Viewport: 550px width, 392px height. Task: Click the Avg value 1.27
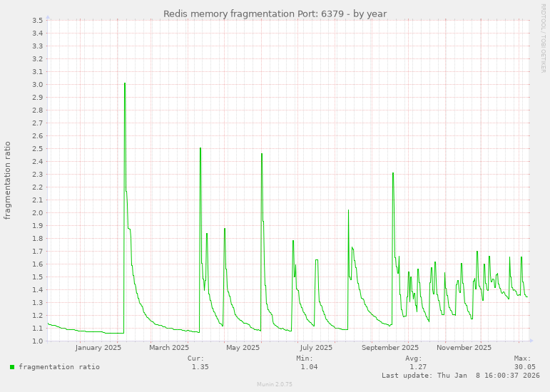pos(418,367)
